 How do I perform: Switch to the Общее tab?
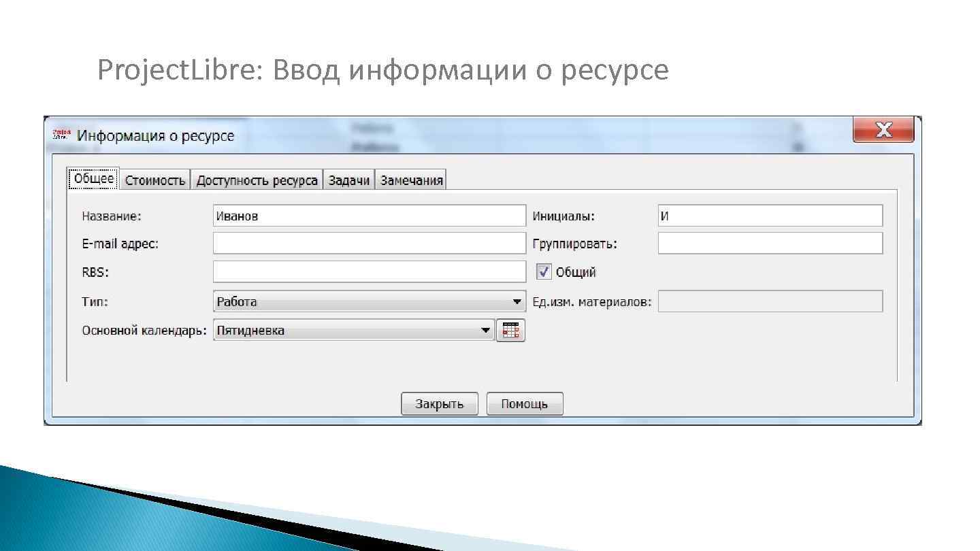[x=94, y=179]
